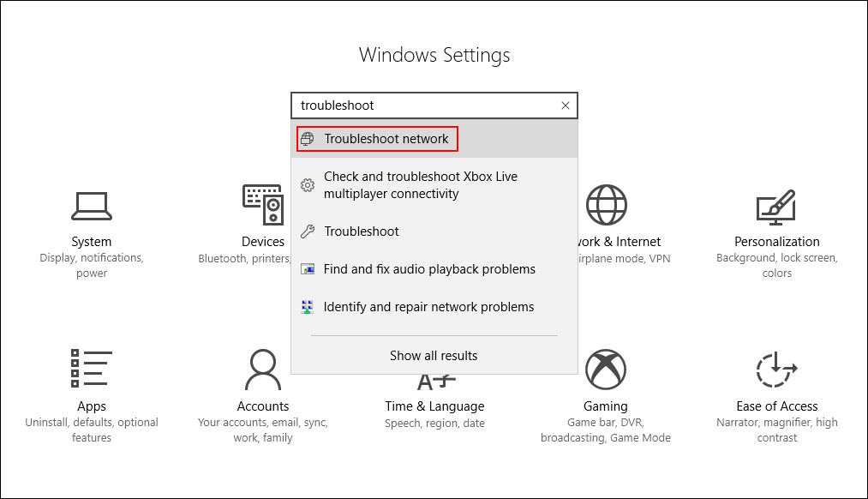The width and height of the screenshot is (868, 499).
Task: Open Time & Language settings
Action: coord(434,396)
